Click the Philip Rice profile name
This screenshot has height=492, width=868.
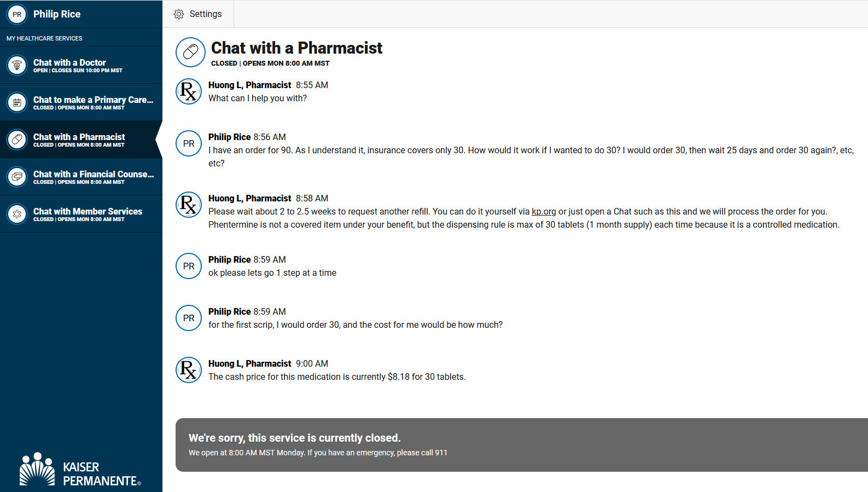tap(57, 14)
